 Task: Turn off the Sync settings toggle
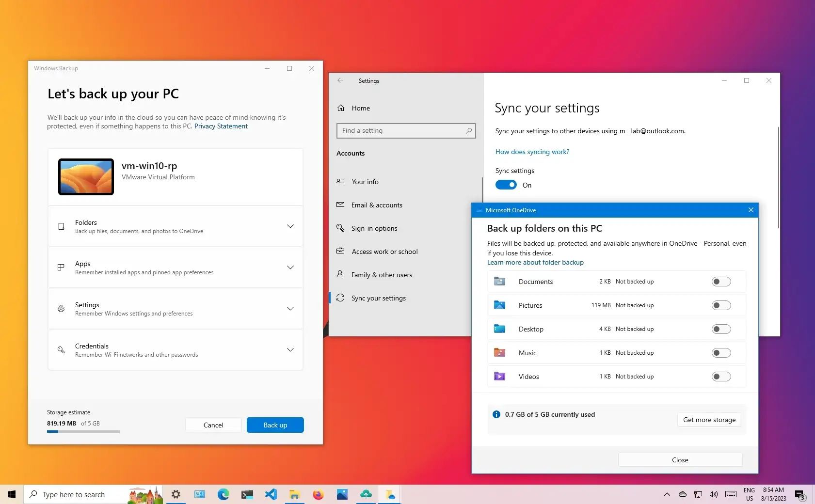(x=506, y=185)
